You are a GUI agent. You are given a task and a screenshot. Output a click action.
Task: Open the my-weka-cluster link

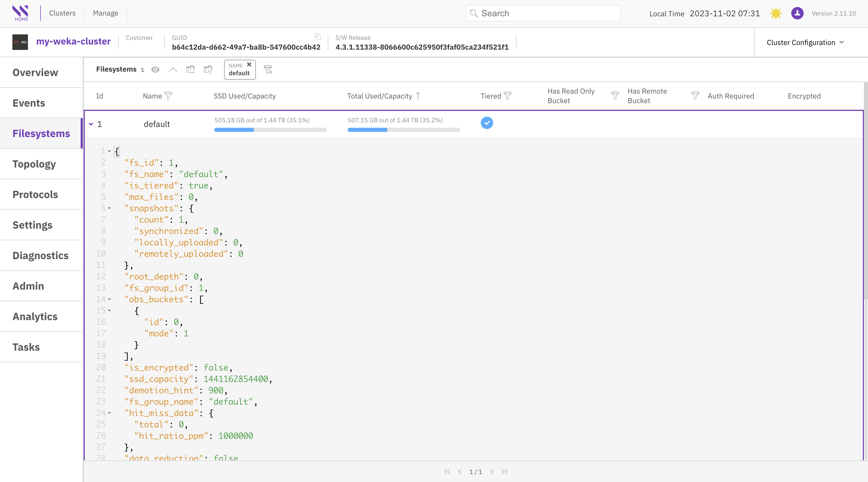pos(73,41)
